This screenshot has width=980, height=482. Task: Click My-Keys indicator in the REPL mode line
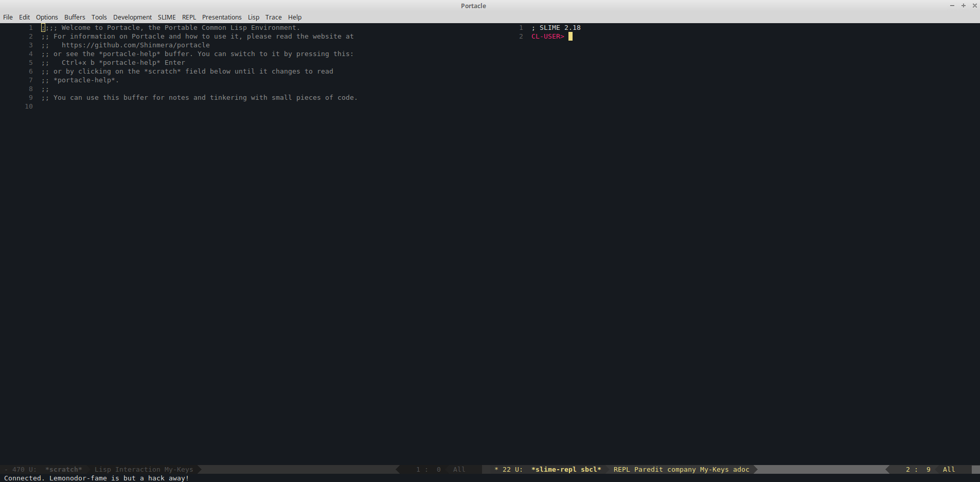tap(715, 469)
